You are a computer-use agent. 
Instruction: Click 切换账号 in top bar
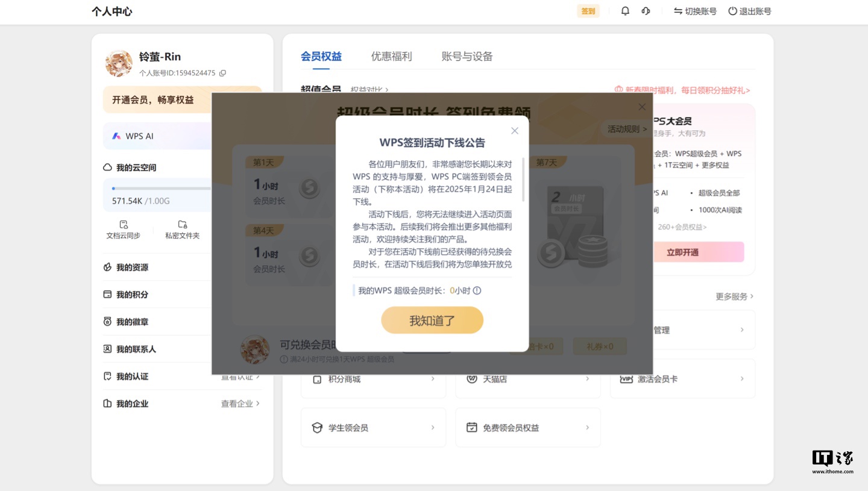695,11
